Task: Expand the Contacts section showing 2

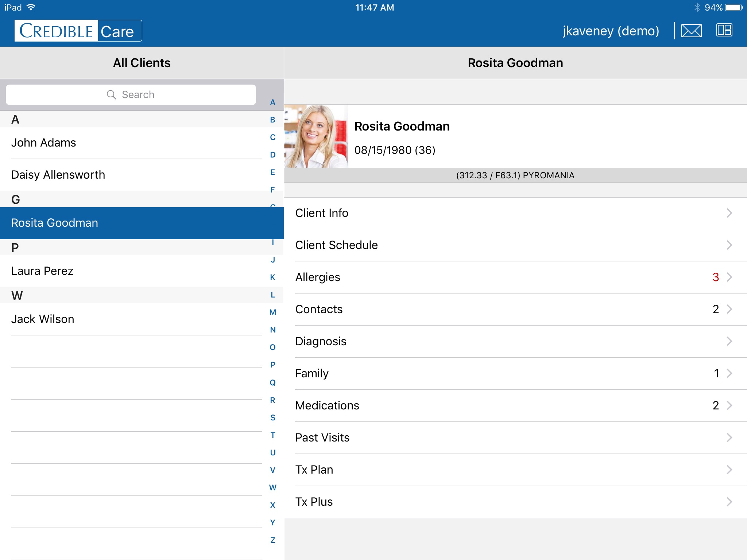Action: click(x=515, y=309)
